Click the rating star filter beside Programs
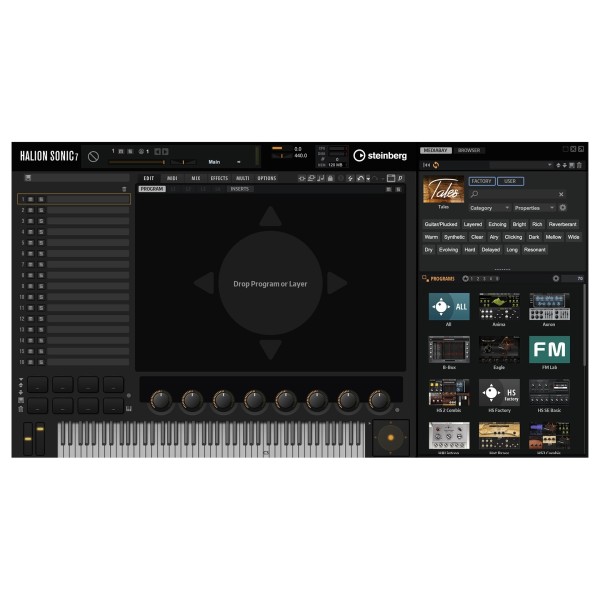 click(465, 279)
